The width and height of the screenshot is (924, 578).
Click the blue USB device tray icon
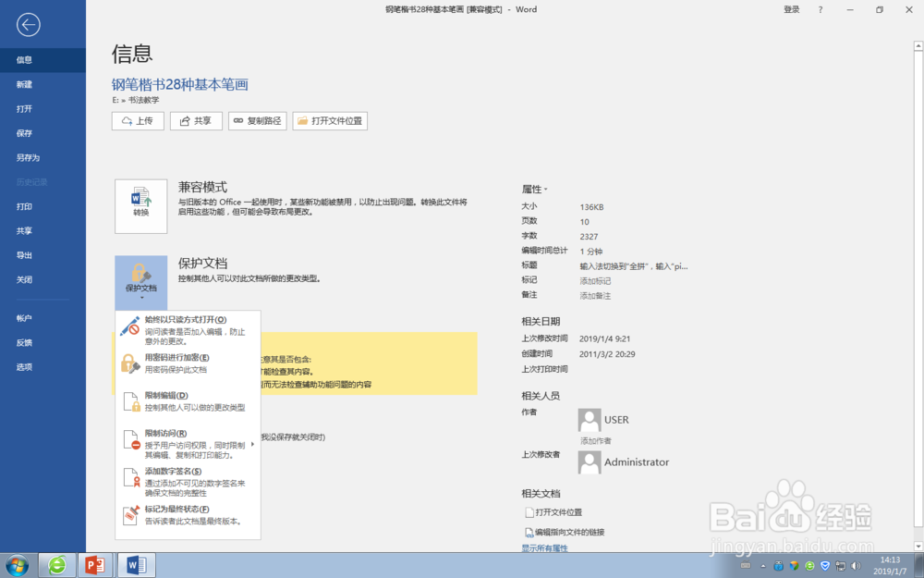(778, 566)
